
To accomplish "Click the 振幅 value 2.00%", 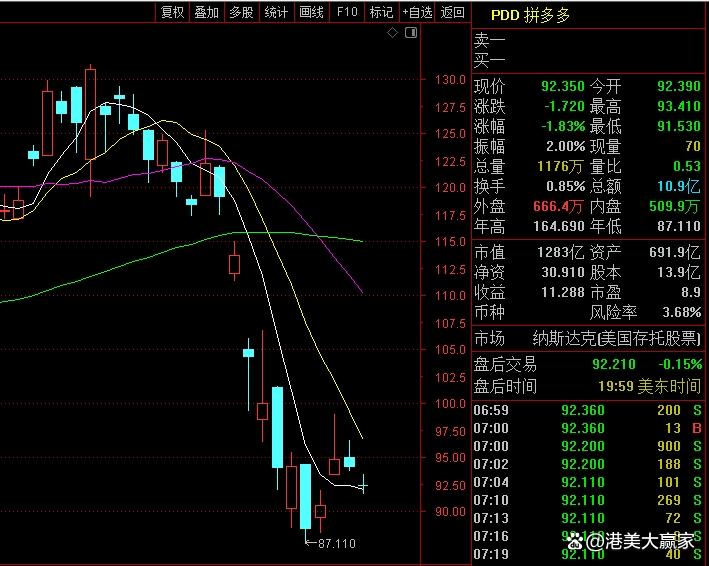I will point(565,146).
